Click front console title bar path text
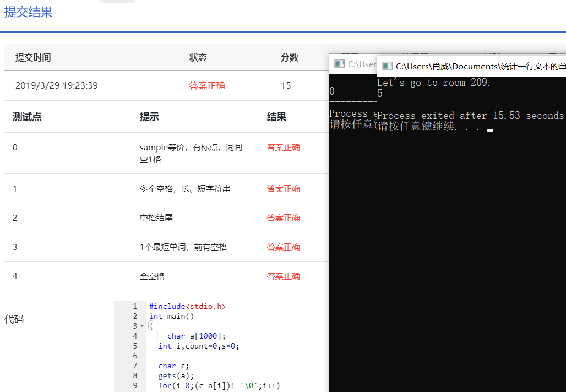This screenshot has height=392, width=566. tap(481, 67)
